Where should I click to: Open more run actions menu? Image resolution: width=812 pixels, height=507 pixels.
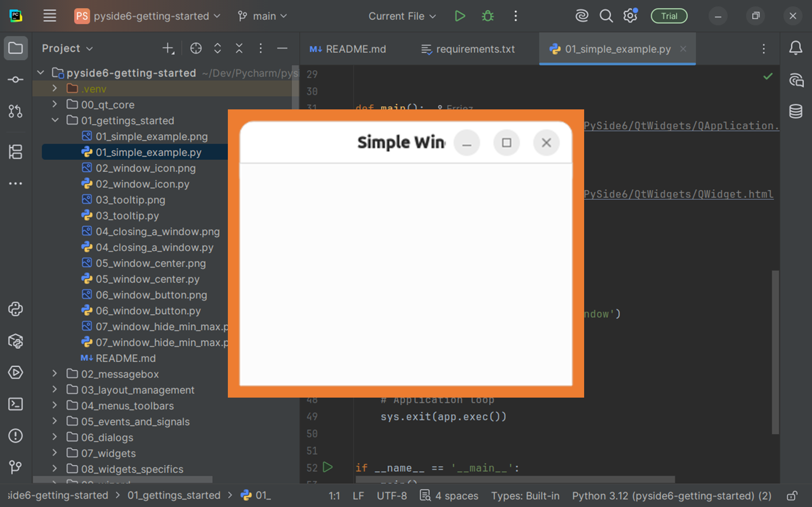tap(516, 16)
